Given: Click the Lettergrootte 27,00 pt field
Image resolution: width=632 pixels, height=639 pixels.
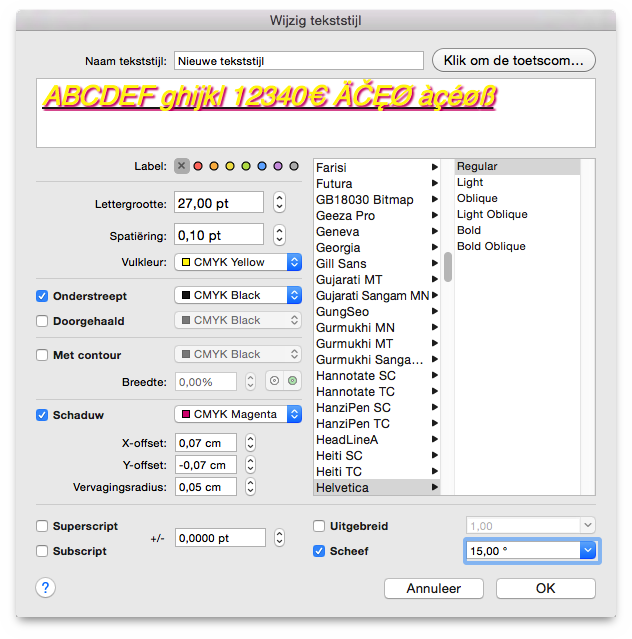Looking at the screenshot, I should point(219,203).
